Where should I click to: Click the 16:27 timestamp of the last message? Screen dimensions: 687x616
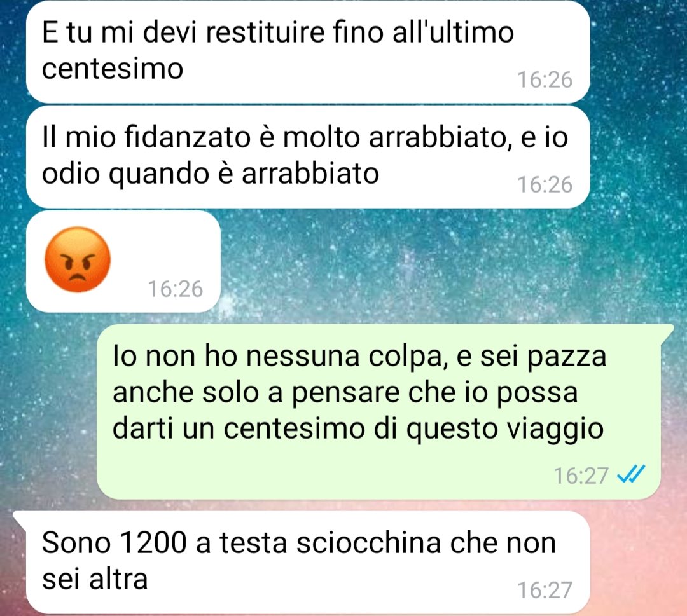[x=545, y=590]
